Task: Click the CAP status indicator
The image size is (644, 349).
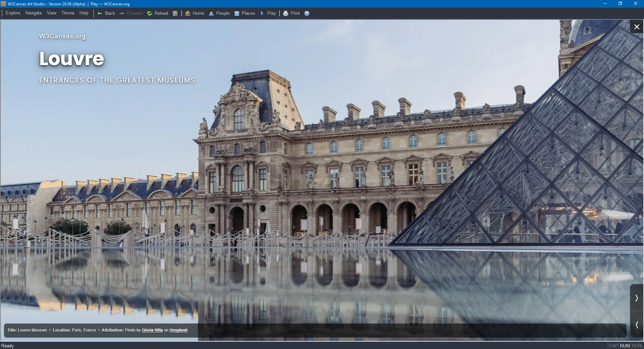Action: pyautogui.click(x=613, y=346)
